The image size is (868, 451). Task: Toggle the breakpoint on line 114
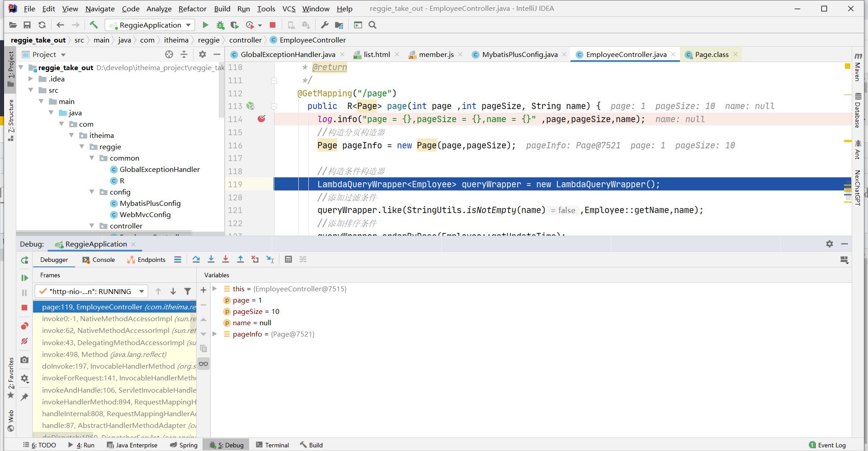pyautogui.click(x=261, y=119)
